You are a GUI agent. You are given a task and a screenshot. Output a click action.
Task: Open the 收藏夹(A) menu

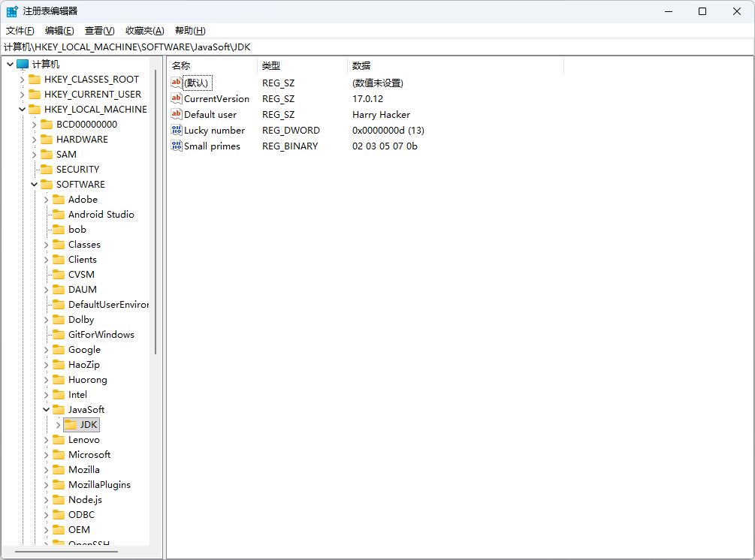144,31
